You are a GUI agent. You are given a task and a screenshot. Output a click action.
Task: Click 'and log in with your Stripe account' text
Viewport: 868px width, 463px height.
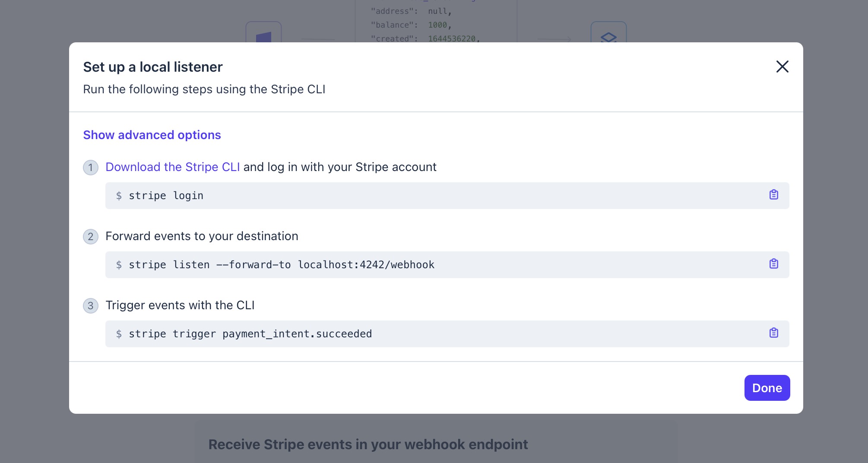click(340, 167)
